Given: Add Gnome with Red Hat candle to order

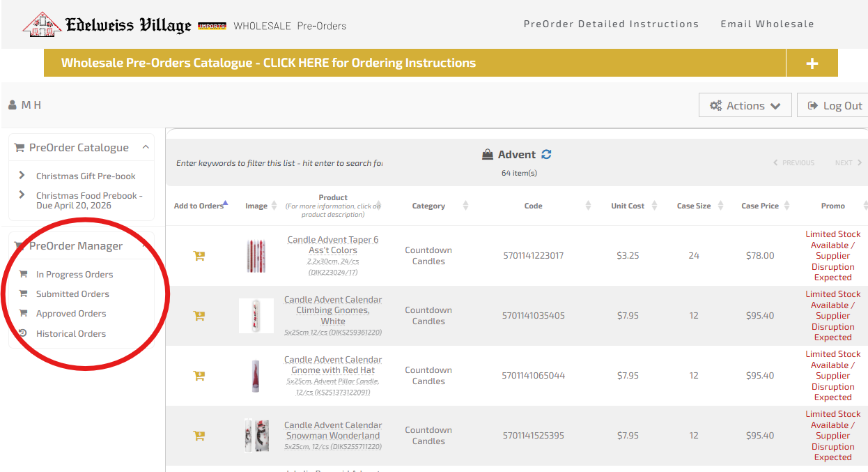Looking at the screenshot, I should coord(199,376).
